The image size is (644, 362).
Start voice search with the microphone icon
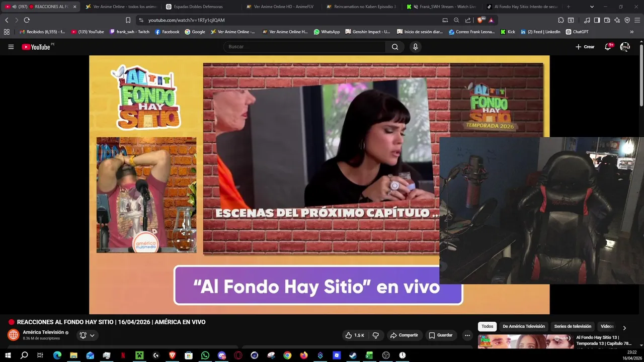point(415,47)
